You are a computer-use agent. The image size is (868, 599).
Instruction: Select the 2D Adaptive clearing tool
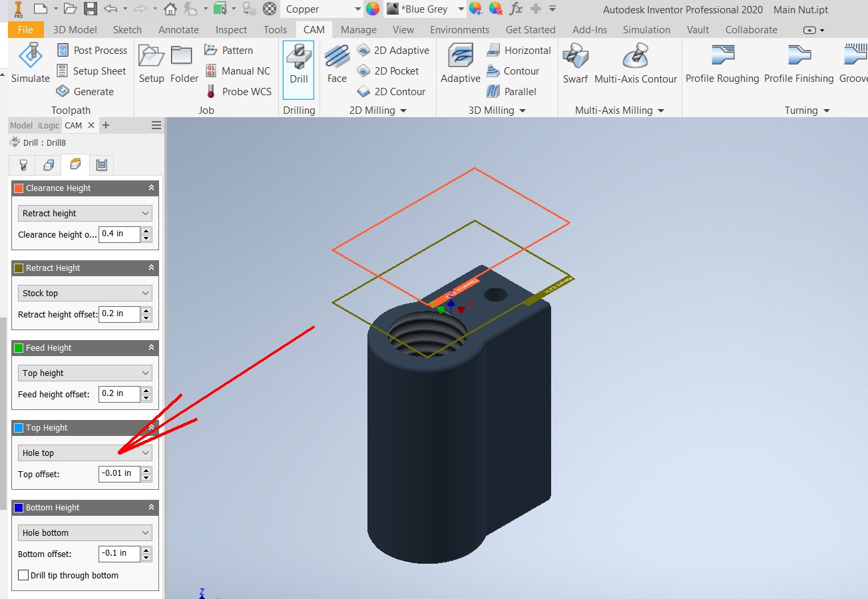tap(393, 50)
